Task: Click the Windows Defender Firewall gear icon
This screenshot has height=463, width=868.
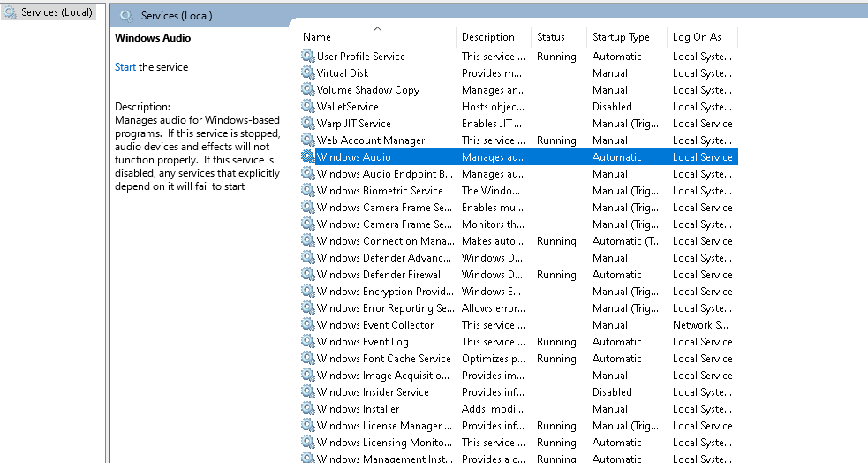Action: 308,274
